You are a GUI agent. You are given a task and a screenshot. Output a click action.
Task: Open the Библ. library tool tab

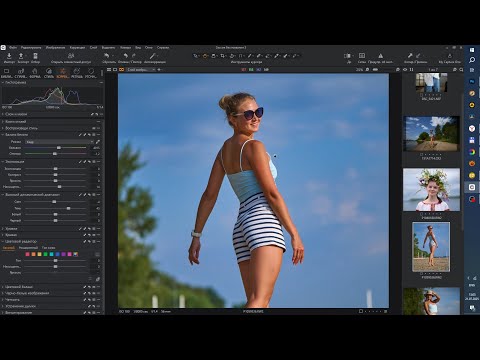[x=6, y=73]
